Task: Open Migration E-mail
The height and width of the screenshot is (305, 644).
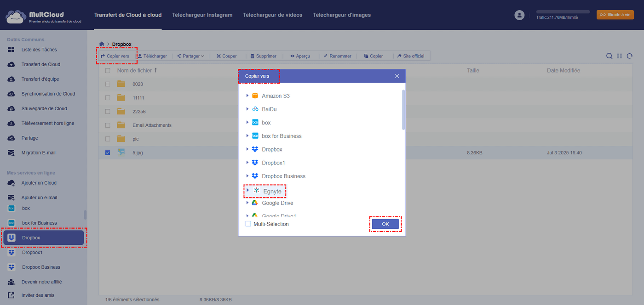Action: click(38, 152)
